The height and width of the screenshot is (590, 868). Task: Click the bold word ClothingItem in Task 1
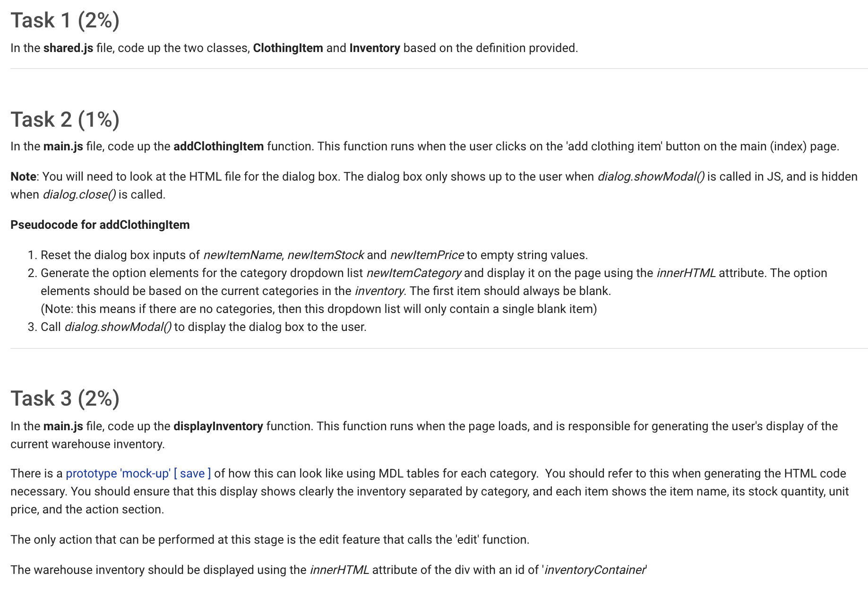(288, 48)
